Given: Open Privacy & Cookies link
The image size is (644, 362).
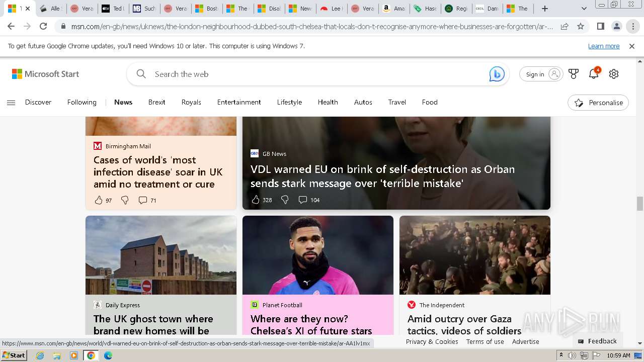Looking at the screenshot, I should 432,341.
